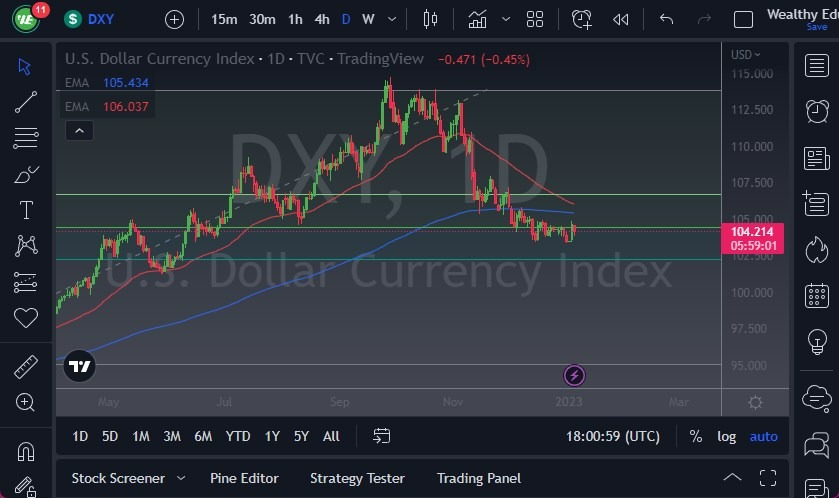Screen dimensions: 839x498
Task: Toggle log scale mode
Action: point(726,436)
